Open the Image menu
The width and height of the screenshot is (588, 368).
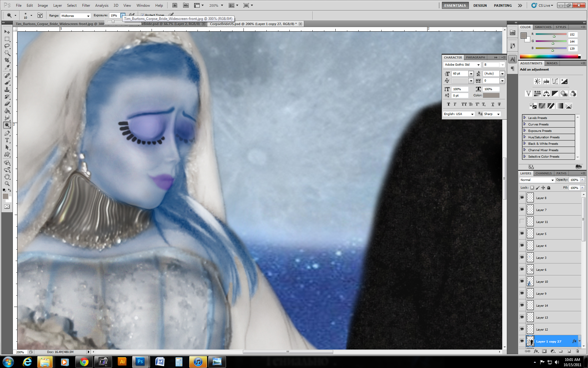click(x=43, y=6)
